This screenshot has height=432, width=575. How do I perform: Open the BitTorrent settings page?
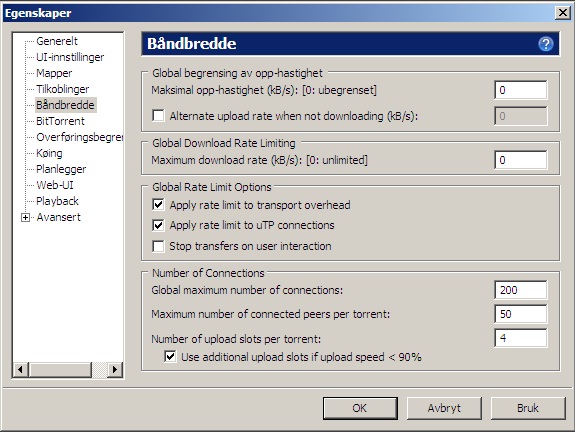[61, 121]
